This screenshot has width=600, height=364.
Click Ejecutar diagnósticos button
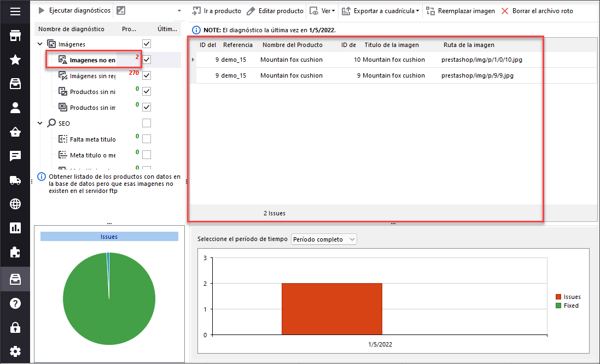tap(74, 11)
